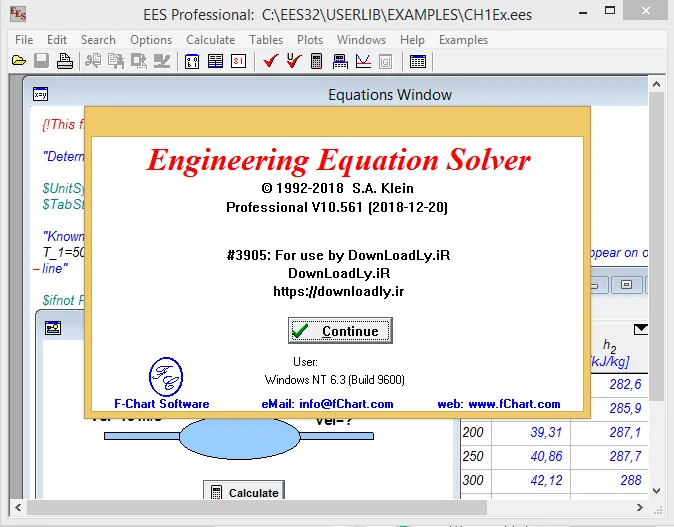Click the Cut scissors toolbar icon
Screen dimensions: 674x527
(x=93, y=61)
